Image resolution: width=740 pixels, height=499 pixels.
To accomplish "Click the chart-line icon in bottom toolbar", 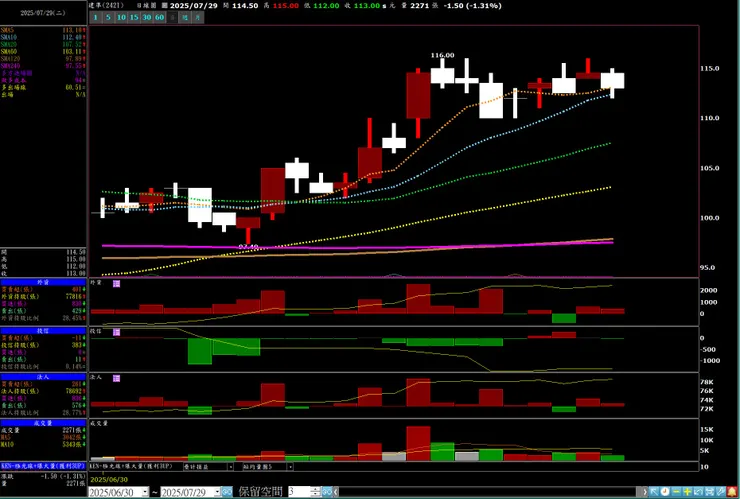I will 698,491.
